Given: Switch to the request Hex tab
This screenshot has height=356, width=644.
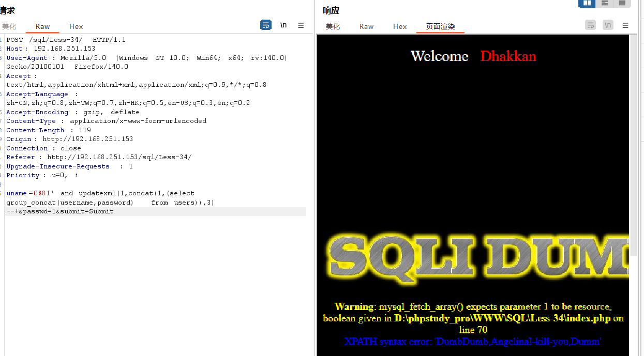Looking at the screenshot, I should click(76, 26).
